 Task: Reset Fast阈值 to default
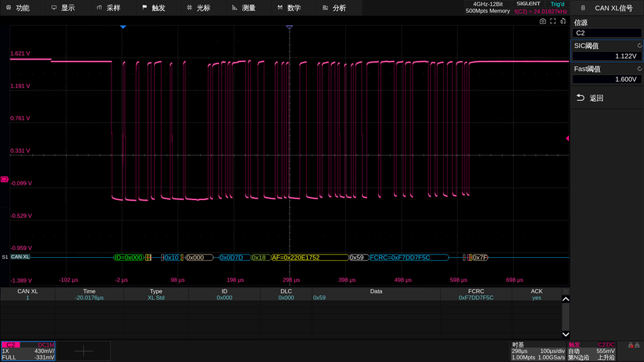tap(639, 69)
